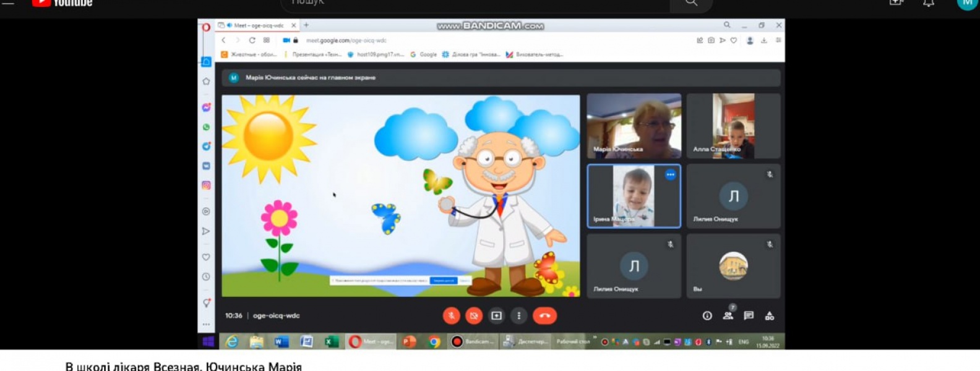
Task: Open Opera sidebar history clock icon
Action: click(206, 276)
